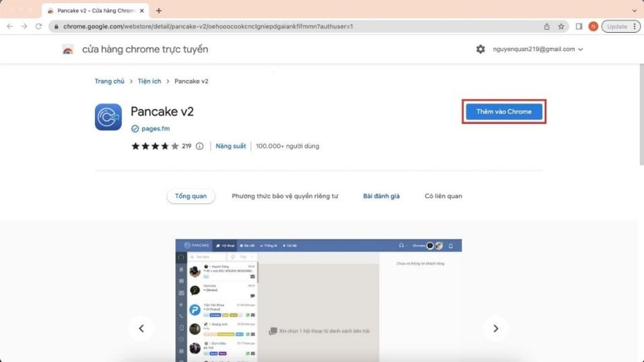Click the browser forward arrow
The image size is (644, 362).
(x=25, y=26)
